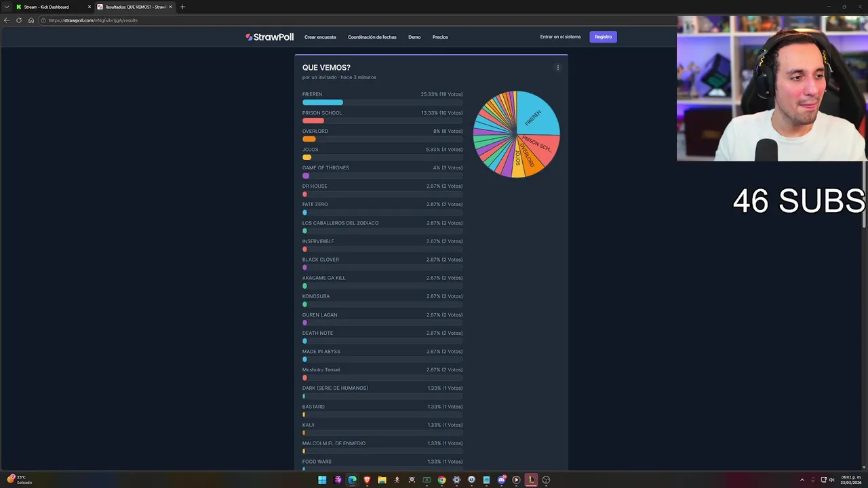Click the Mushoku Tensei option label
Image resolution: width=868 pixels, height=488 pixels.
[321, 369]
